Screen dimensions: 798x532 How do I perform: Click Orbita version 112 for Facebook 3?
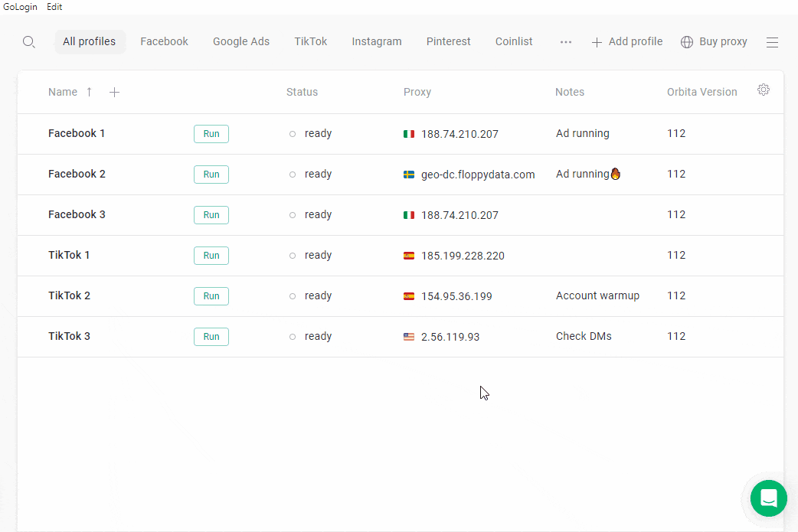point(676,214)
